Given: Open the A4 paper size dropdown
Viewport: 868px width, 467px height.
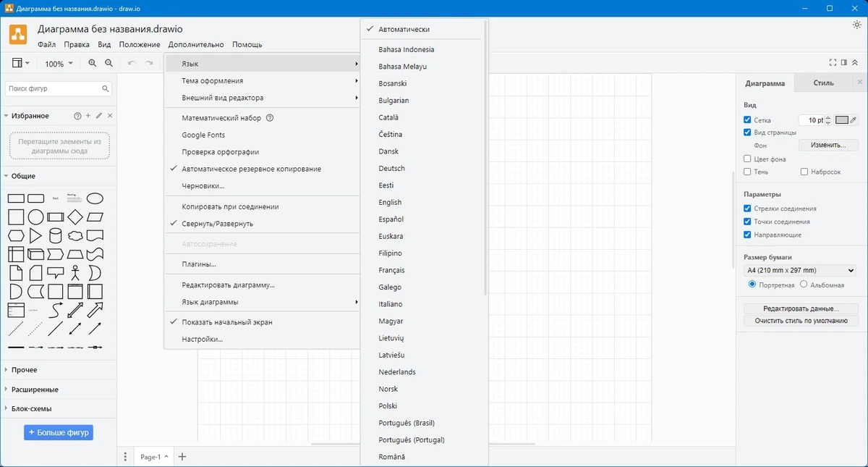Looking at the screenshot, I should tap(800, 271).
